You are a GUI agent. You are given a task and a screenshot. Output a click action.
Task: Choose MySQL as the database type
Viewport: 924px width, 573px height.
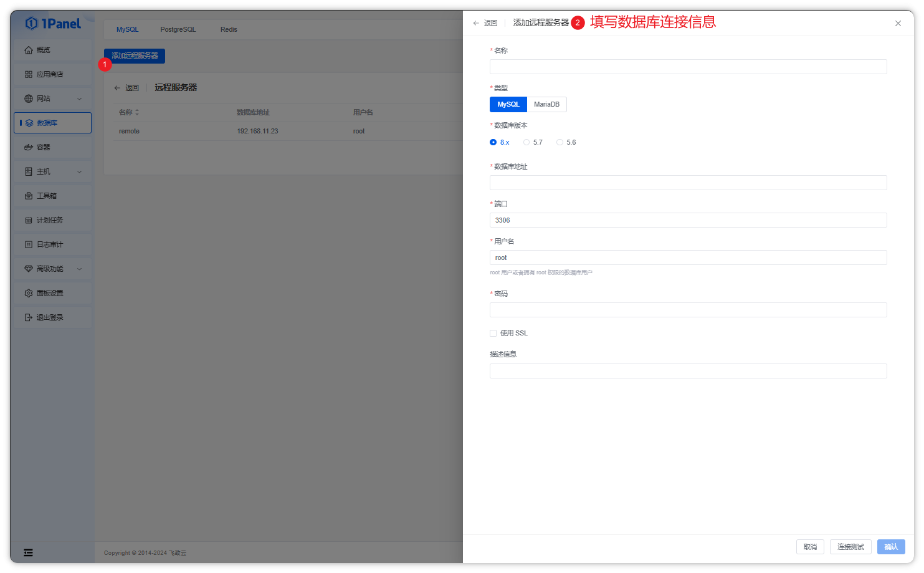(508, 104)
